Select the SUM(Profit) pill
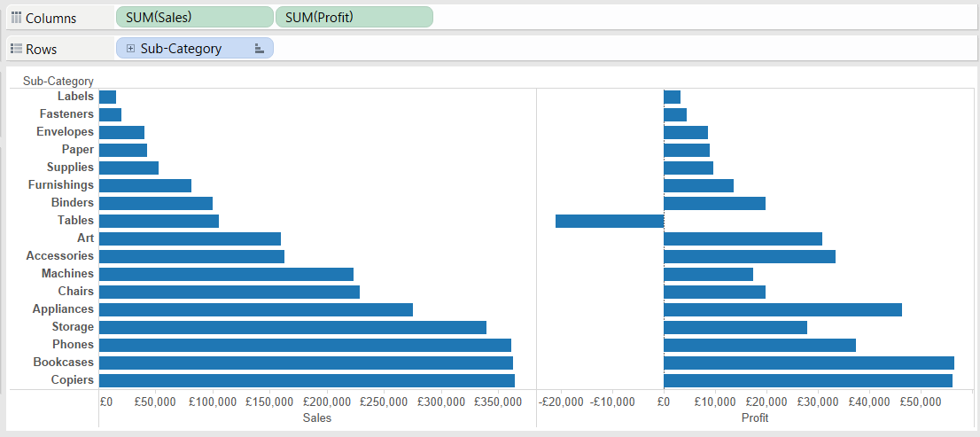 coord(354,17)
